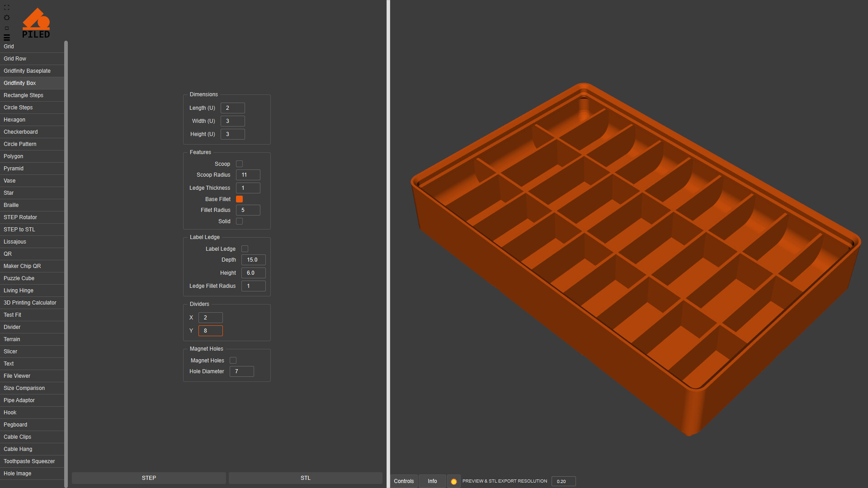This screenshot has height=488, width=868.
Task: Export the model with the STEP button
Action: (x=149, y=478)
